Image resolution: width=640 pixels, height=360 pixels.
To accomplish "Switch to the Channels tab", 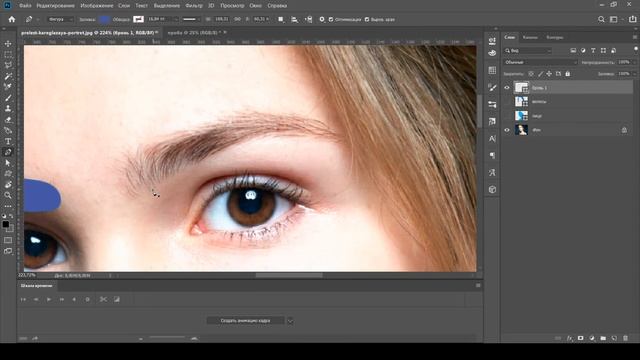I will click(x=530, y=37).
